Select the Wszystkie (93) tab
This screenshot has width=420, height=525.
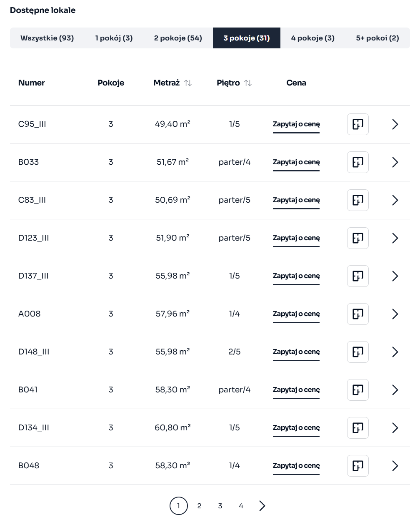coord(47,38)
